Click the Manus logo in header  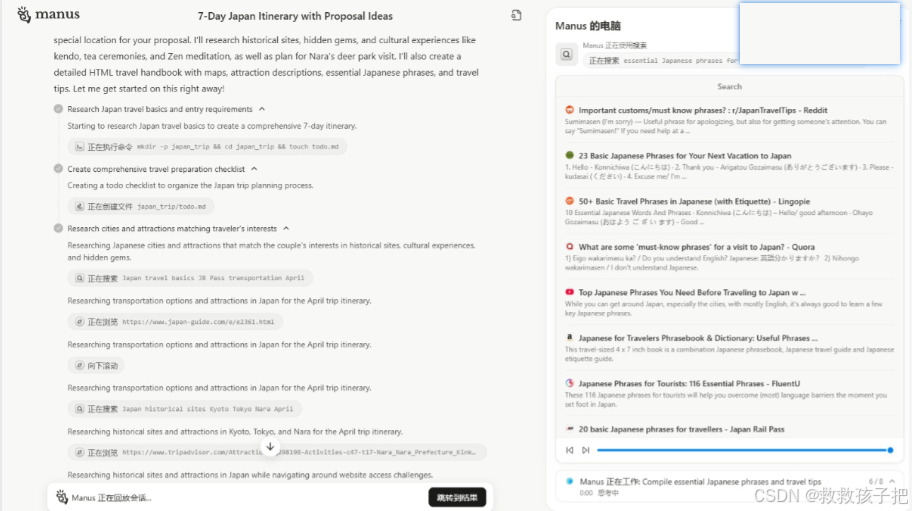[48, 15]
